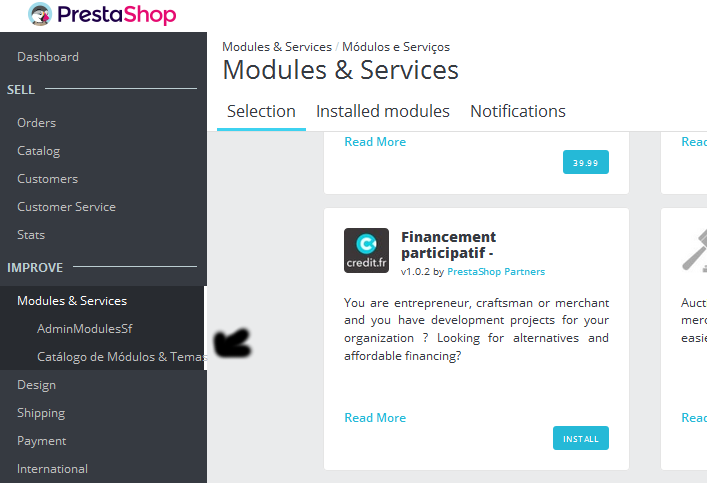
Task: Select the Selection tab
Action: point(261,111)
